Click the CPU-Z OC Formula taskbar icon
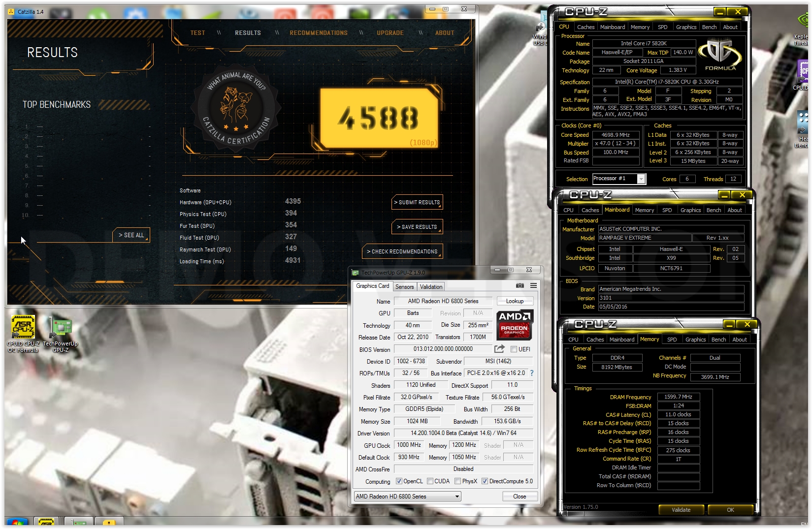The height and width of the screenshot is (529, 812). [x=46, y=523]
